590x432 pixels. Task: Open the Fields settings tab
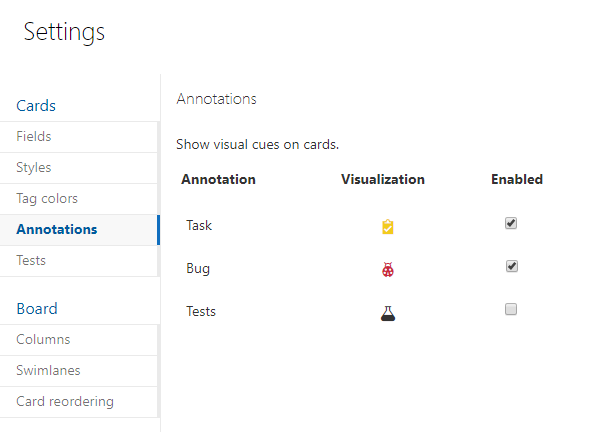[79, 137]
